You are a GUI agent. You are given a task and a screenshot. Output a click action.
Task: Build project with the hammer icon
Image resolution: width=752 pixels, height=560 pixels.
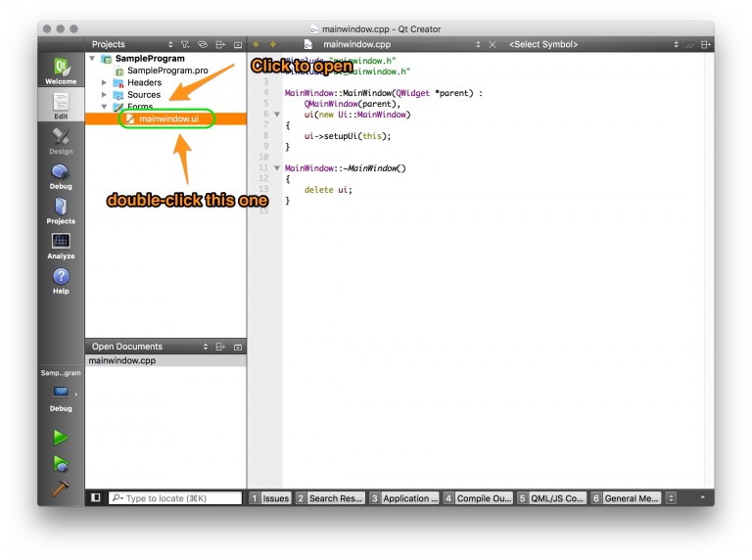[61, 489]
